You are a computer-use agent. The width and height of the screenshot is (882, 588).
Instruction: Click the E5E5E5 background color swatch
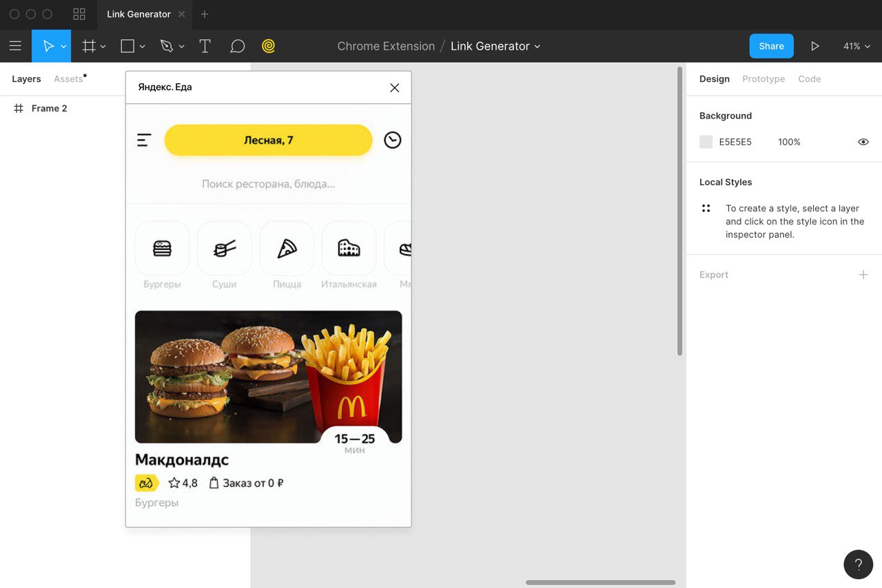pos(706,142)
